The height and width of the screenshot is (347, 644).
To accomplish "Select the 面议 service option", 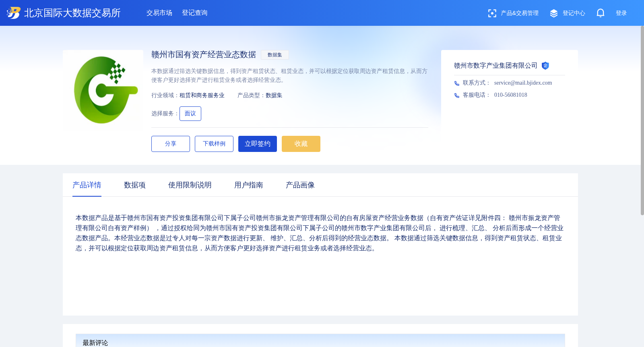I will pyautogui.click(x=190, y=114).
